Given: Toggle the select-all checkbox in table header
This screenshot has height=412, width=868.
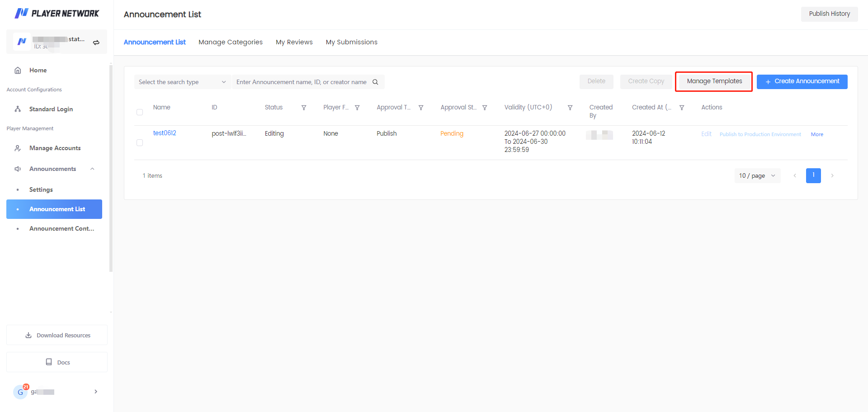Looking at the screenshot, I should tap(140, 112).
